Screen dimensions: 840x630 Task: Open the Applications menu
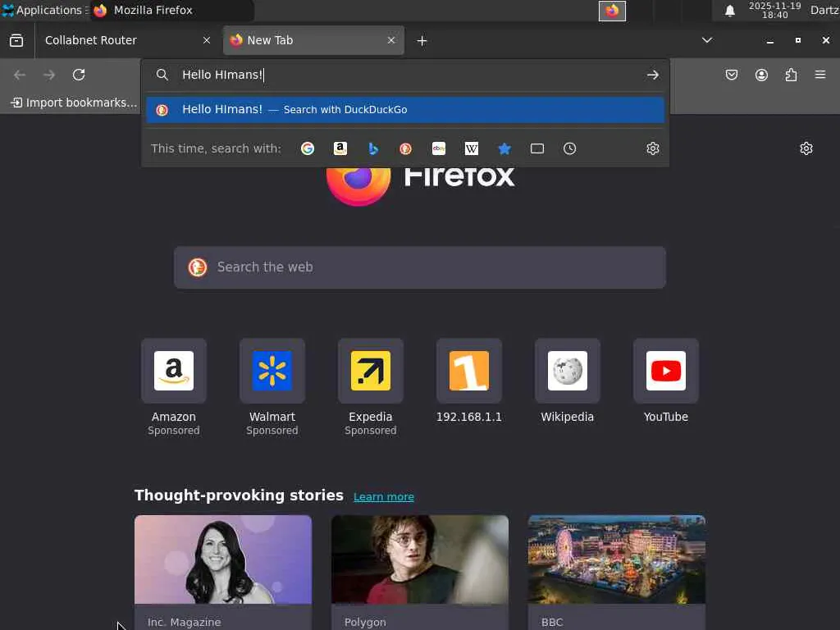43,10
